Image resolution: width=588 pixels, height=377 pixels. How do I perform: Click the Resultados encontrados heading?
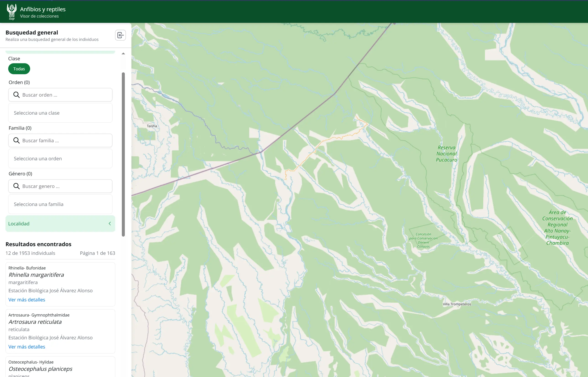pyautogui.click(x=38, y=244)
